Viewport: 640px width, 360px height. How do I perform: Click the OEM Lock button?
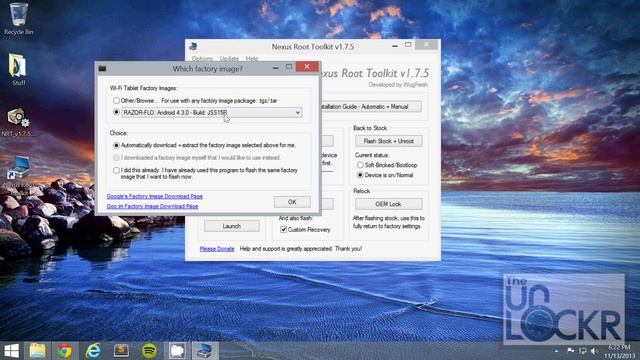389,204
